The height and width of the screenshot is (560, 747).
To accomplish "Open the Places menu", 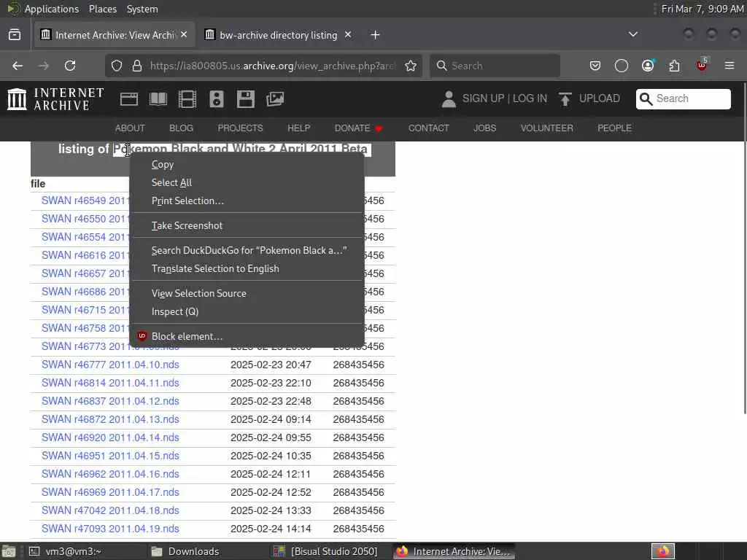I will [102, 9].
